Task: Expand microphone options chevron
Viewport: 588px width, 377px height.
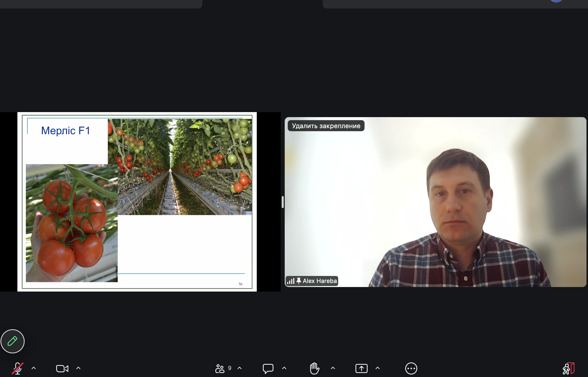Action: [34, 368]
